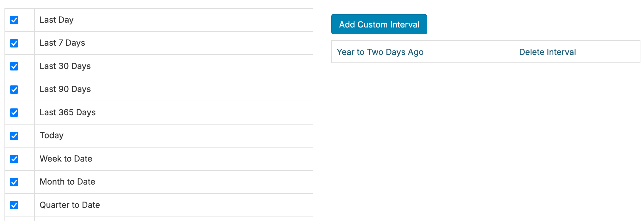Toggle the Quarter to Date checkbox

click(x=14, y=205)
